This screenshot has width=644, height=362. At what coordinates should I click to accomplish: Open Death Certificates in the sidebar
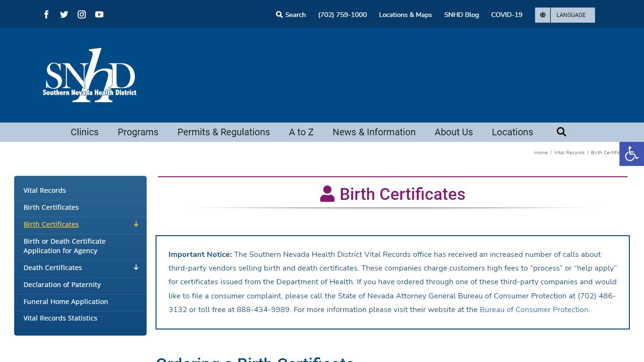[x=53, y=268]
